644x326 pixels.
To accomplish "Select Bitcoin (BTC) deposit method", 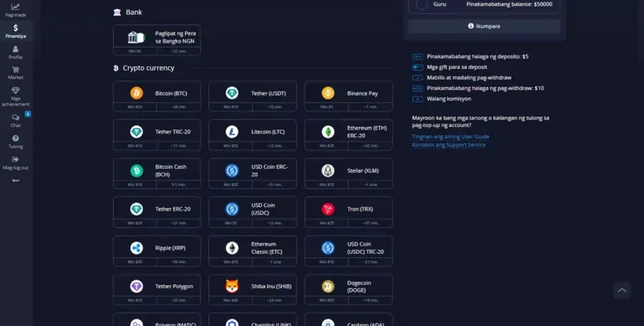I will [x=156, y=96].
